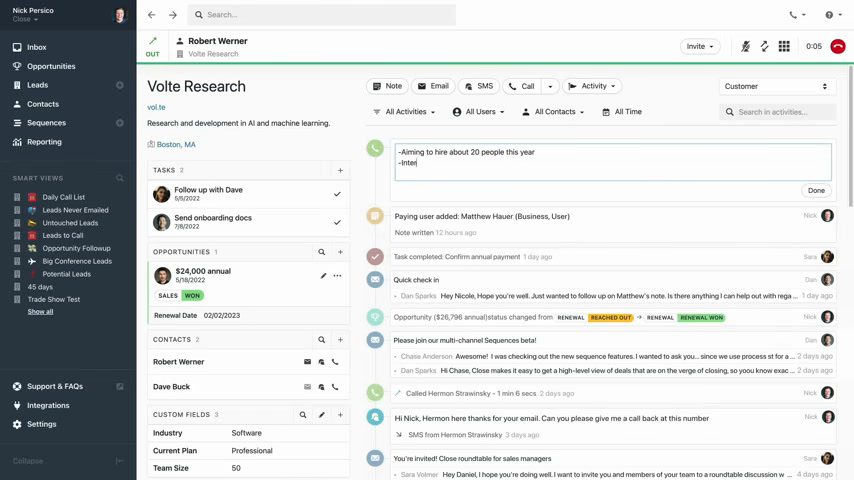Search Smart Views with magnifier icon
The image size is (854, 480).
tap(120, 178)
